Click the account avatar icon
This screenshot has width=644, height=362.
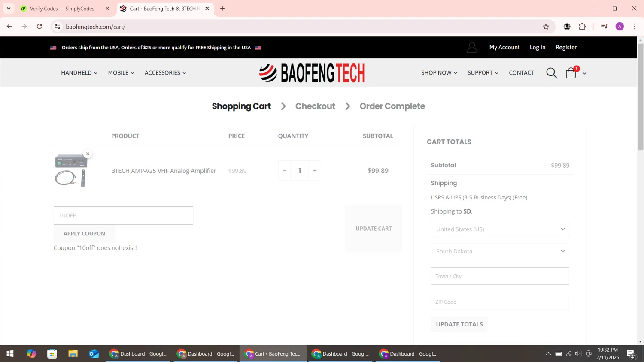(472, 48)
